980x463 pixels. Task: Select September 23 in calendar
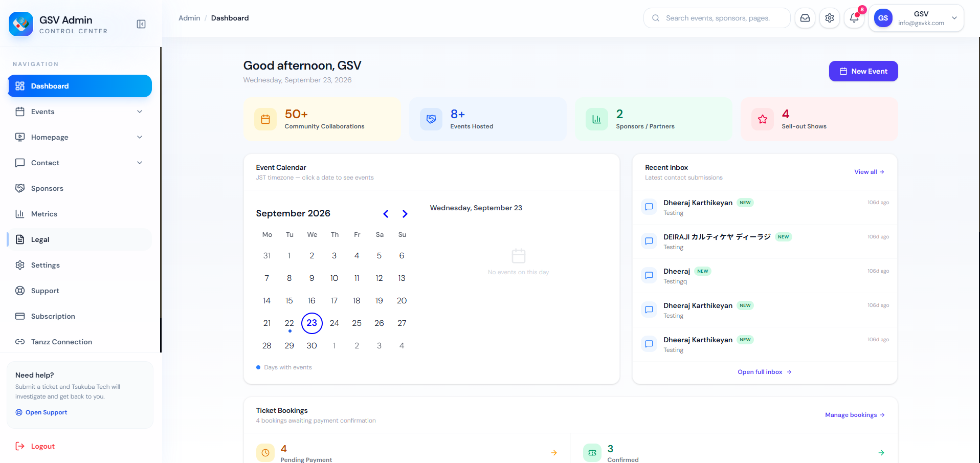click(x=312, y=323)
